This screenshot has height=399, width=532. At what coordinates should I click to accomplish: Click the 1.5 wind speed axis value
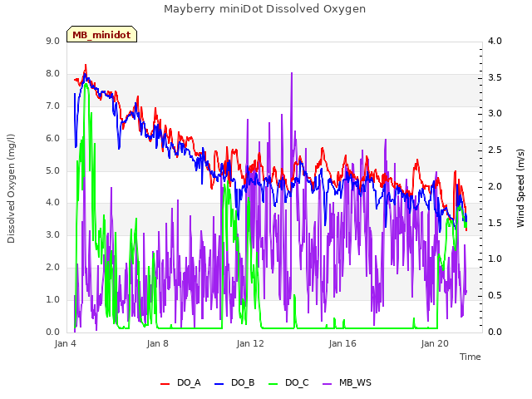(495, 223)
